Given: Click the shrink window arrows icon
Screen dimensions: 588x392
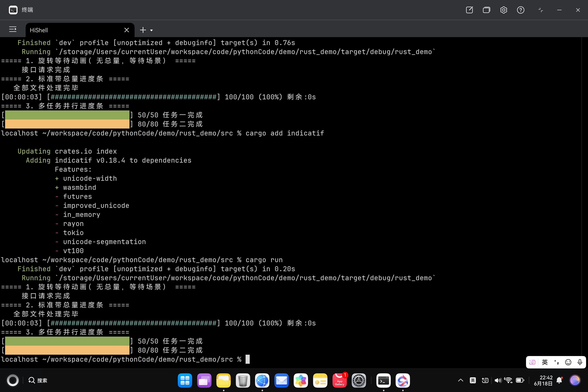Looking at the screenshot, I should [541, 10].
